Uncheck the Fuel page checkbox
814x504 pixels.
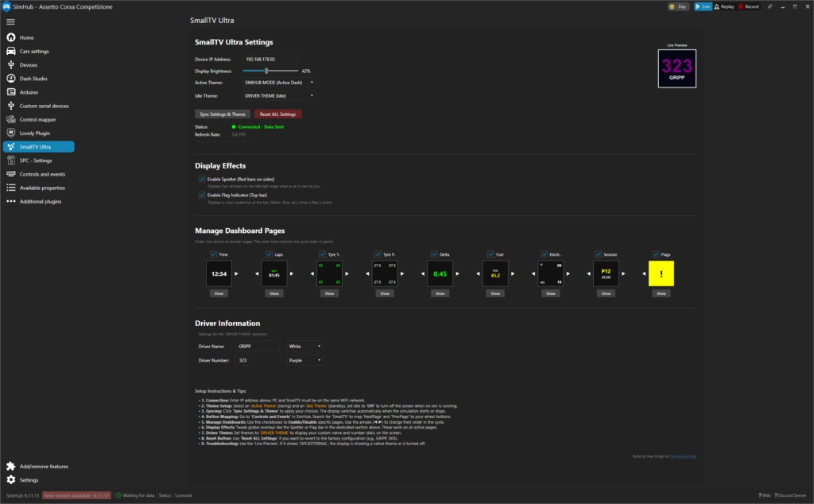(490, 254)
